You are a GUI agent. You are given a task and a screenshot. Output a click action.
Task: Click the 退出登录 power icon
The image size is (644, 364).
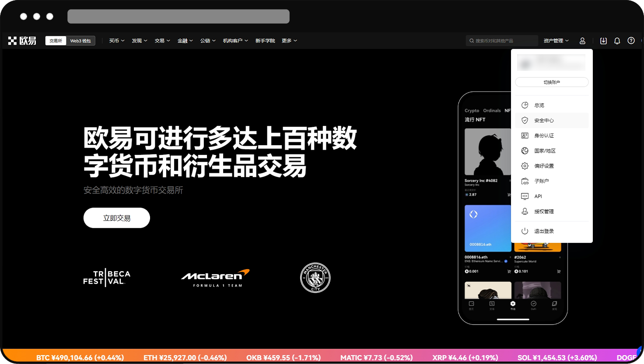tap(525, 231)
